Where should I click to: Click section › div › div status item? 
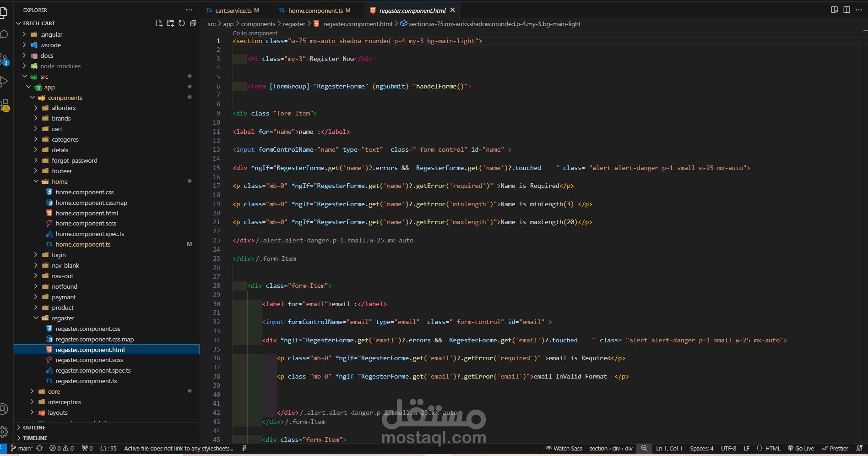point(611,448)
